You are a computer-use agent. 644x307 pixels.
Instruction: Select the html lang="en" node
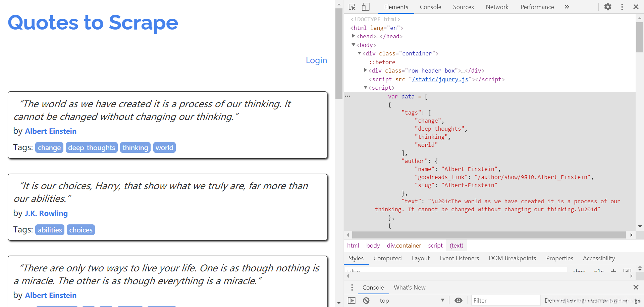[x=377, y=28]
